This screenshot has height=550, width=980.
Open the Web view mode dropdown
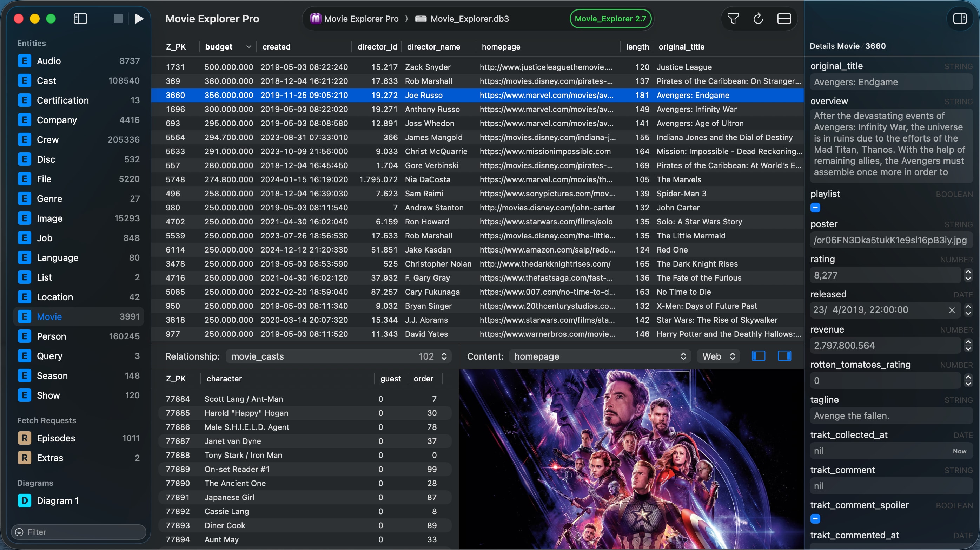coord(718,356)
